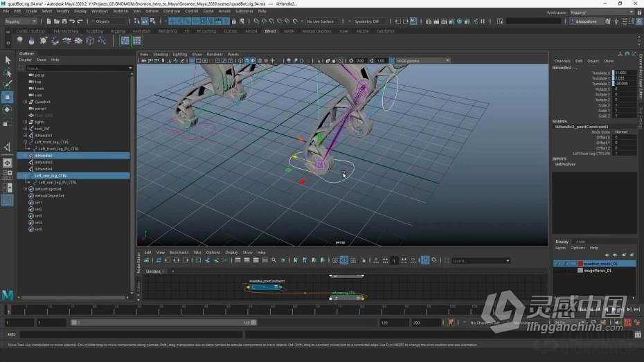The image size is (644, 362).
Task: Toggle select by object type mode
Action: [x=145, y=21]
